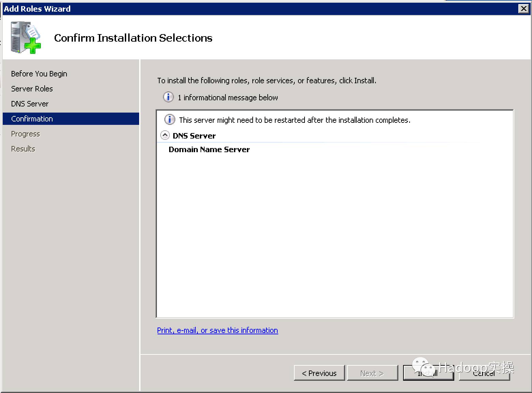532x393 pixels.
Task: Click the Confirm Installation Selections heading
Action: [133, 38]
